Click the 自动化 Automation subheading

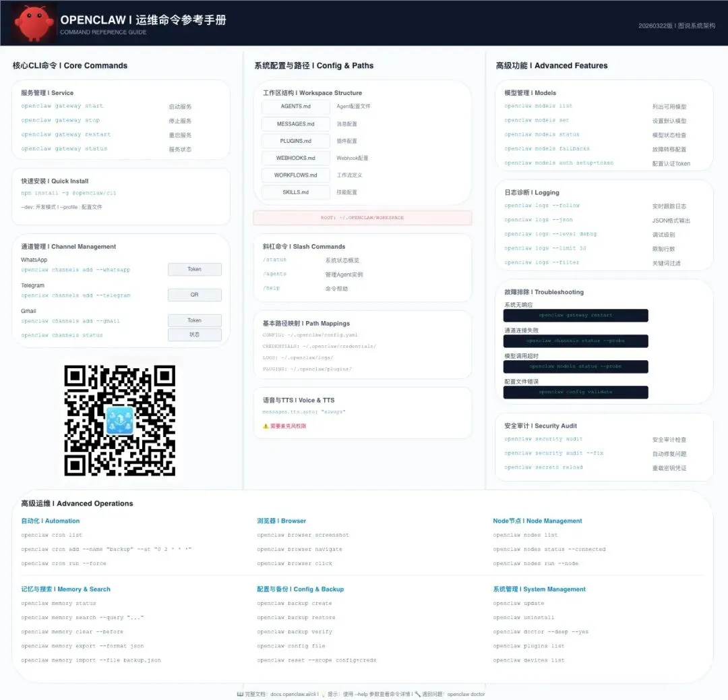click(50, 521)
